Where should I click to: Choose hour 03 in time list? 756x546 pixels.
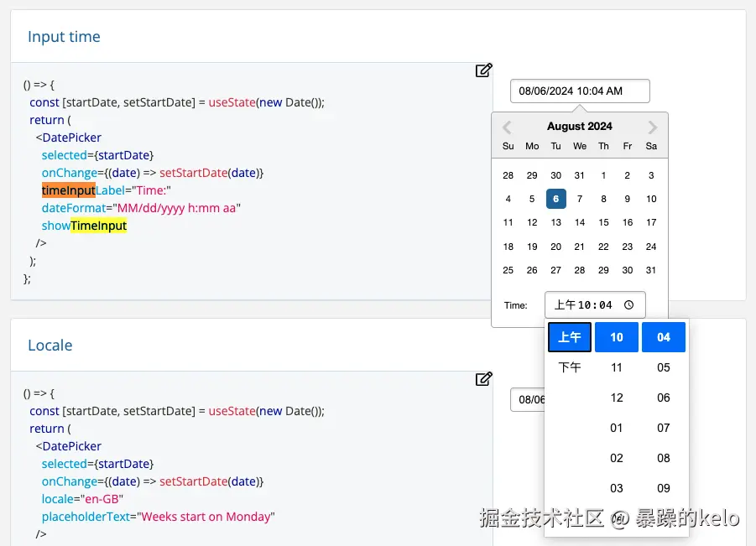(x=617, y=489)
